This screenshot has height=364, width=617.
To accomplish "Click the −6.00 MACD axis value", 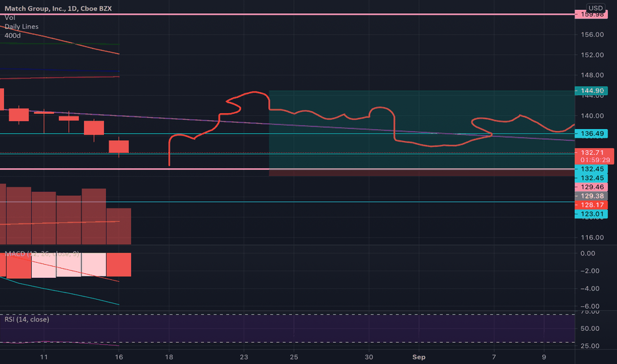I will click(x=589, y=306).
